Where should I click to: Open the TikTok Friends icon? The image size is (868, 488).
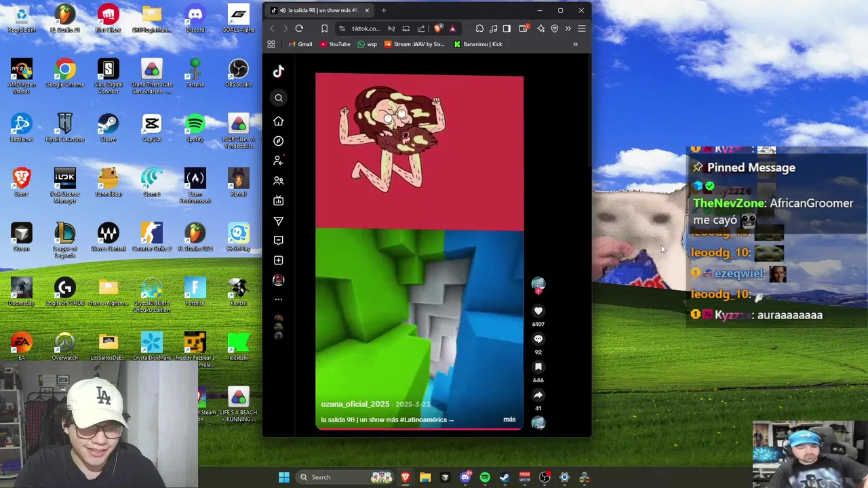[278, 181]
